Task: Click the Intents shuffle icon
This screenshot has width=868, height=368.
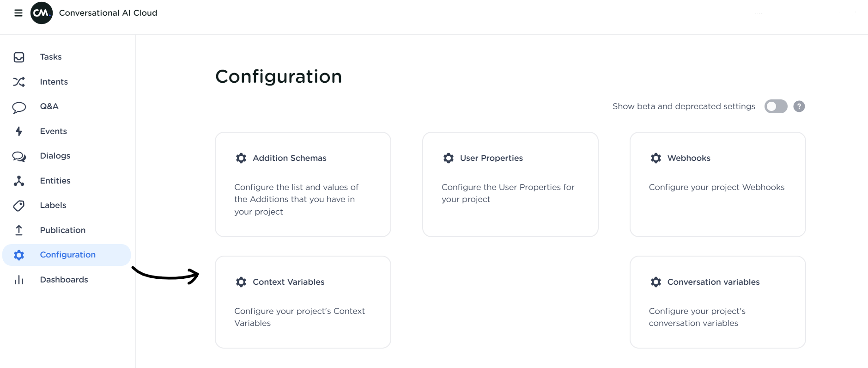Action: coord(19,82)
